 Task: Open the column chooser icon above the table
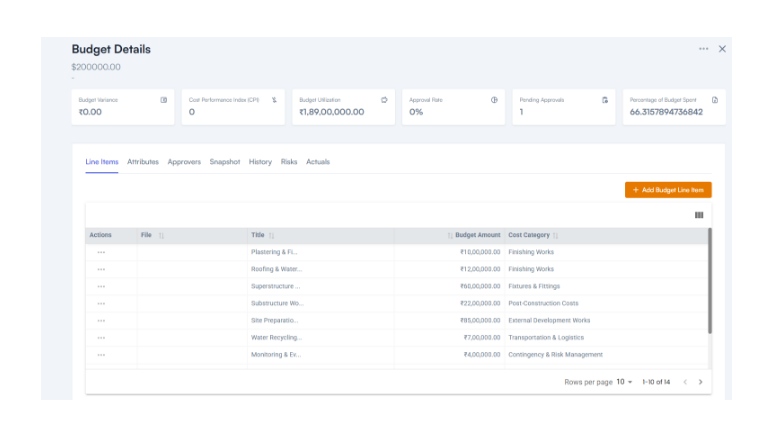(699, 215)
